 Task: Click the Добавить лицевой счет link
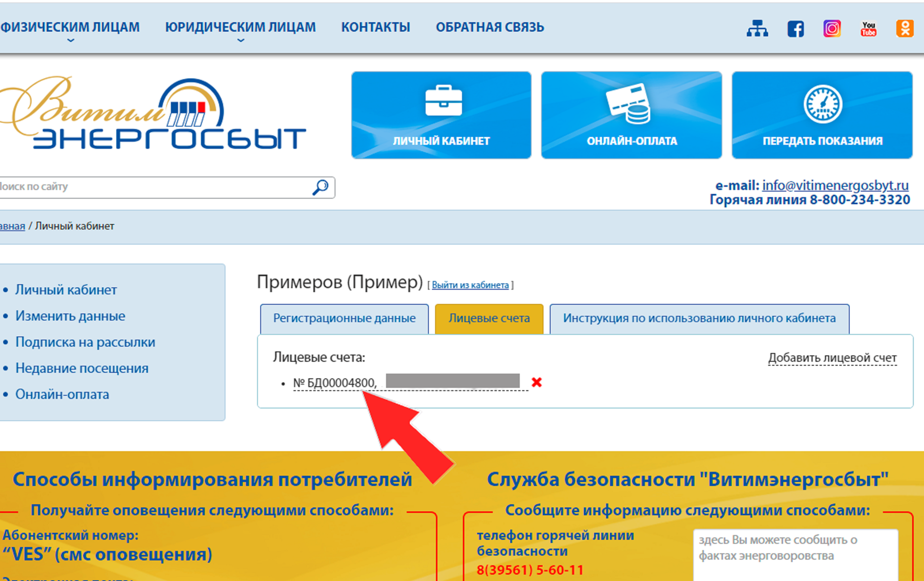(831, 357)
